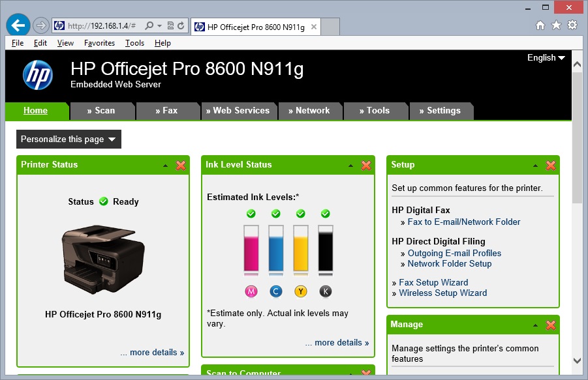
Task: Launch the Fax Setup Wizard link
Action: (x=433, y=283)
